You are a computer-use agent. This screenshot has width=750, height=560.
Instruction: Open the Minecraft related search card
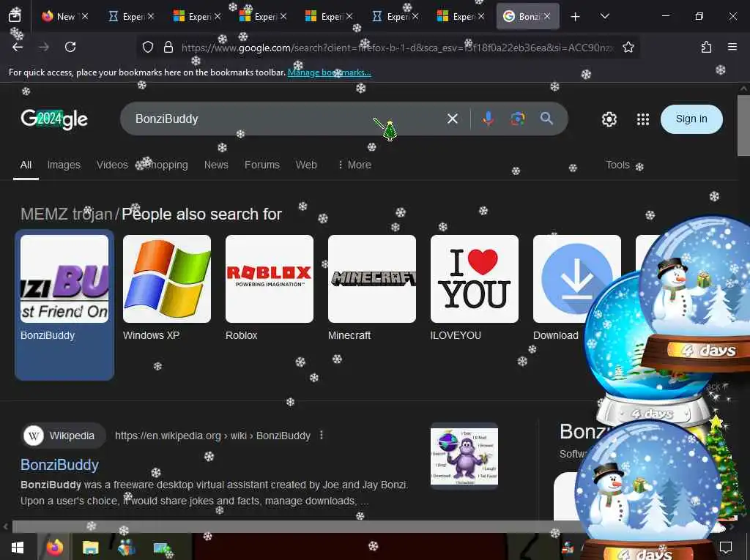click(x=372, y=288)
